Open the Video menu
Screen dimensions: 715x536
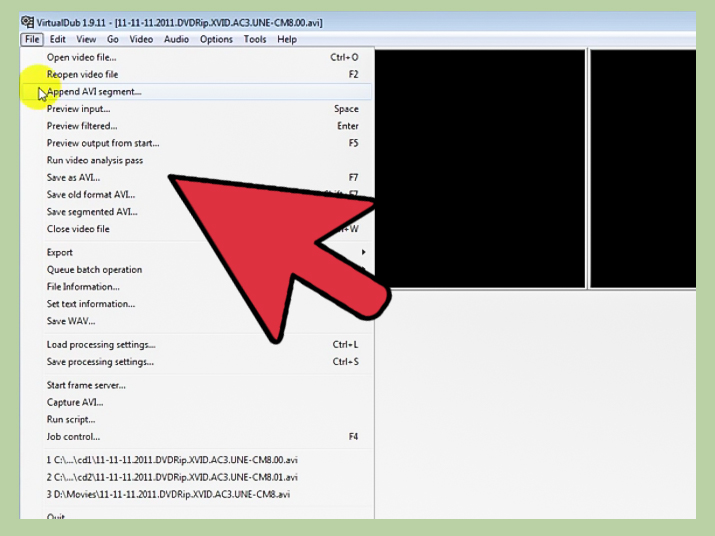click(x=141, y=39)
